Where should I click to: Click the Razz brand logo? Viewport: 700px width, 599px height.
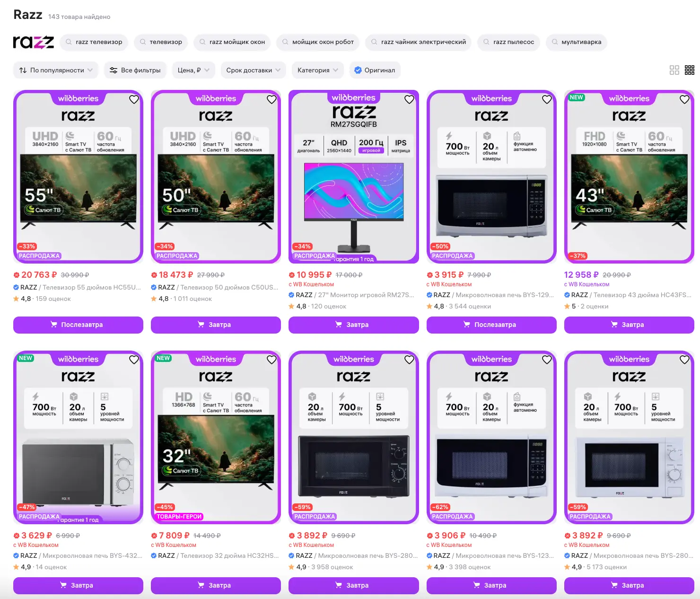pyautogui.click(x=34, y=42)
